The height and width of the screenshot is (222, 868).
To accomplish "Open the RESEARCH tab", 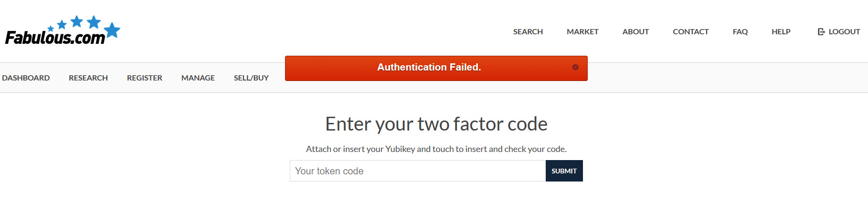I will coord(88,78).
